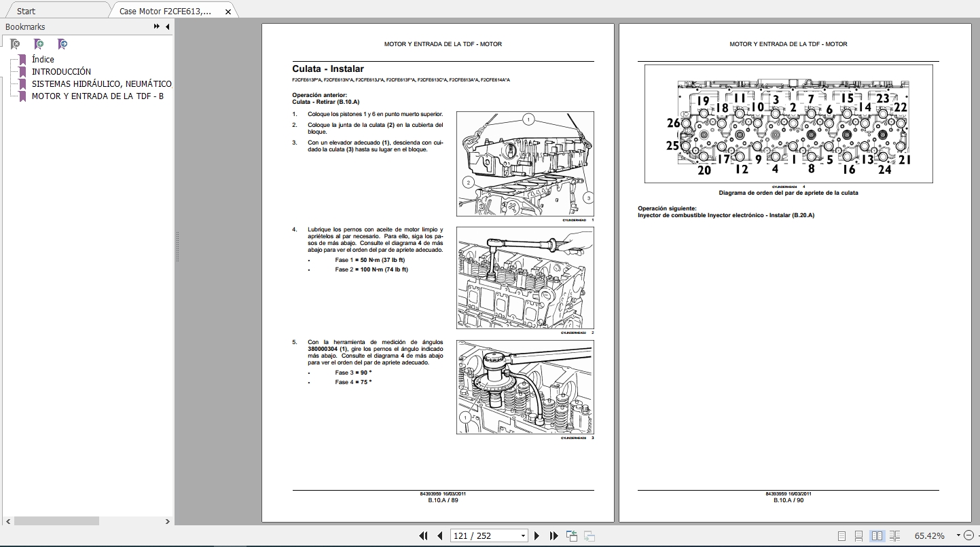Collapse the Bookmarks panel with left arrow

[167, 26]
